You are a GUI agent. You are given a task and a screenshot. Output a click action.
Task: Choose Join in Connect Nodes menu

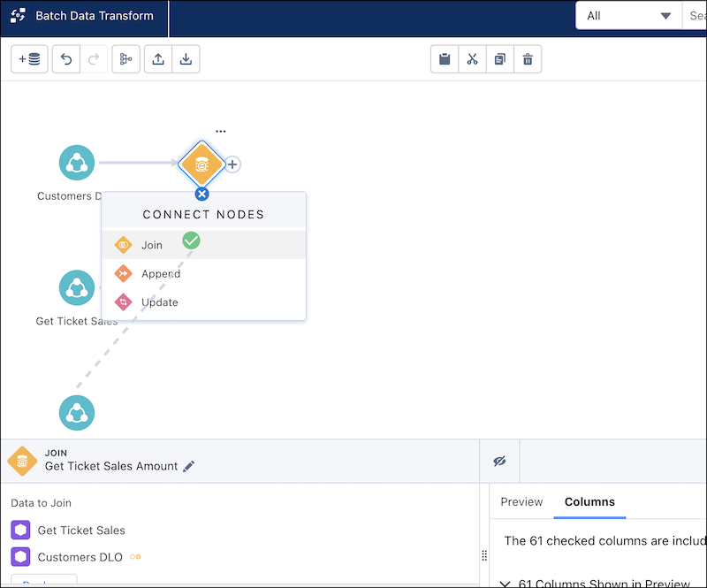152,245
